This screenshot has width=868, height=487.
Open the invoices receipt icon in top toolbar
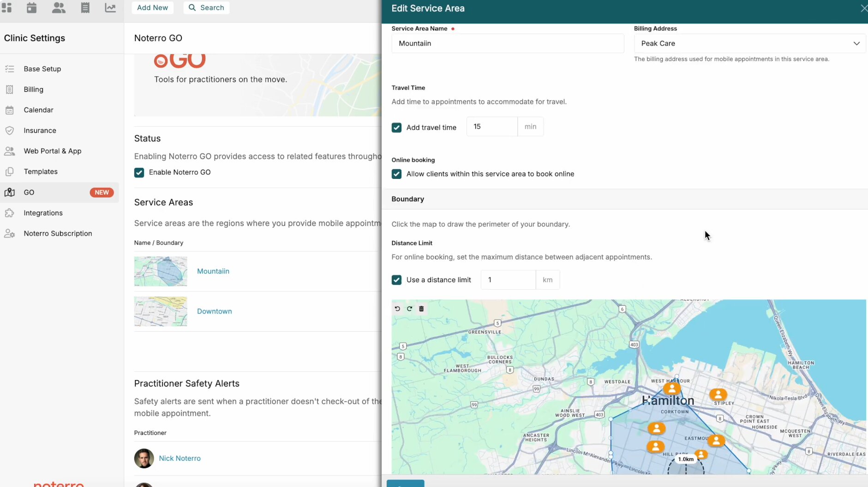[85, 8]
